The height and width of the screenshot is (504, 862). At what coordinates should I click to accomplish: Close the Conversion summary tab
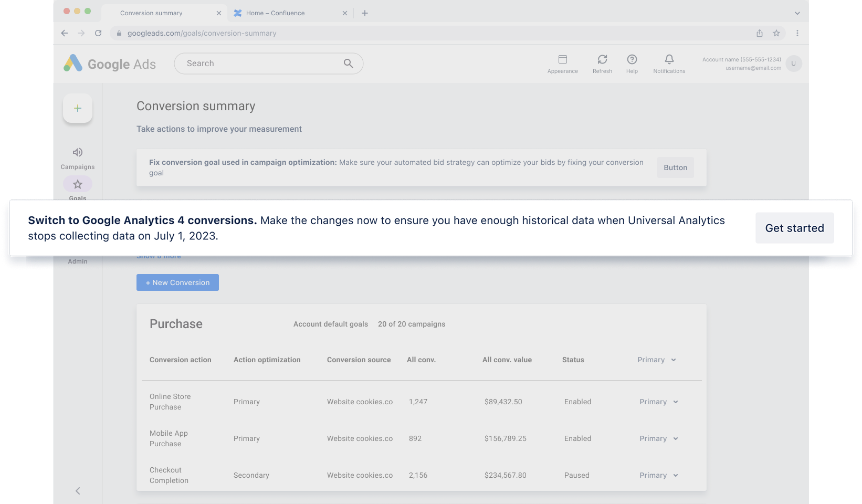[219, 13]
